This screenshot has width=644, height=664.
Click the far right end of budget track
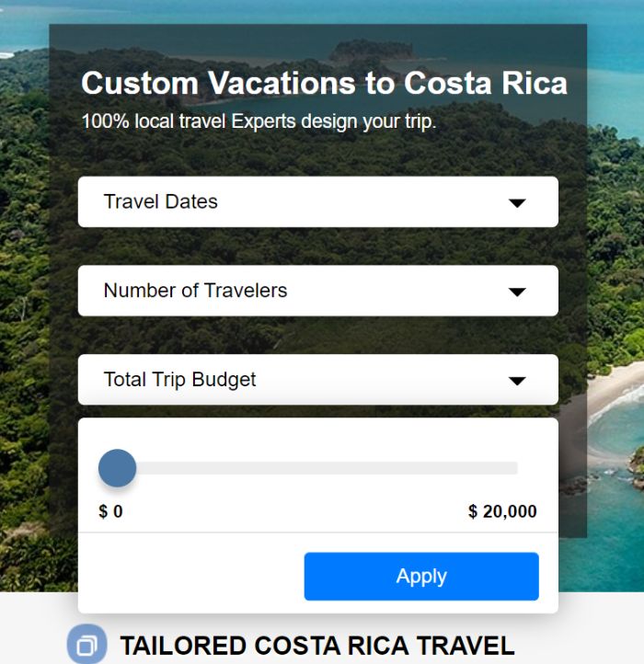(514, 468)
